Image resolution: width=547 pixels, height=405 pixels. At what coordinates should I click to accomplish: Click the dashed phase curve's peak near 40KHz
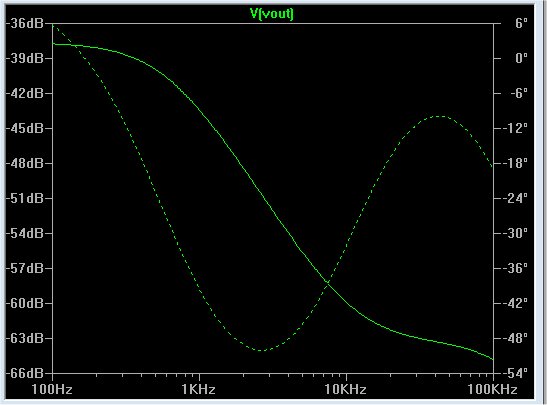click(x=441, y=116)
